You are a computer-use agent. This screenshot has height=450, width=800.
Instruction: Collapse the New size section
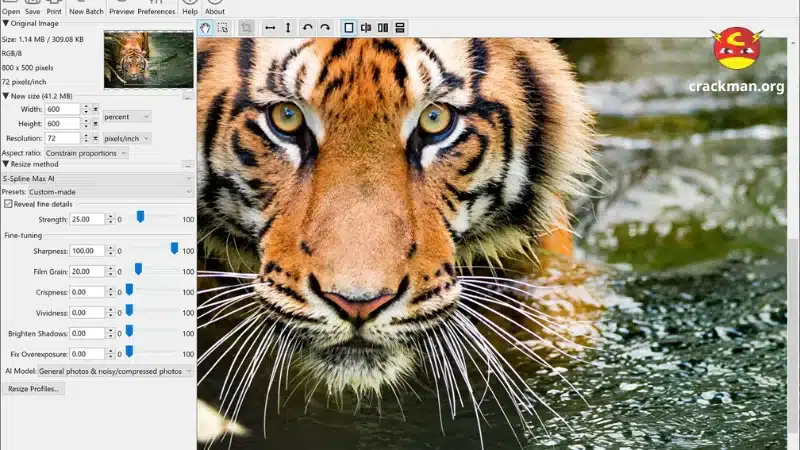tap(6, 96)
